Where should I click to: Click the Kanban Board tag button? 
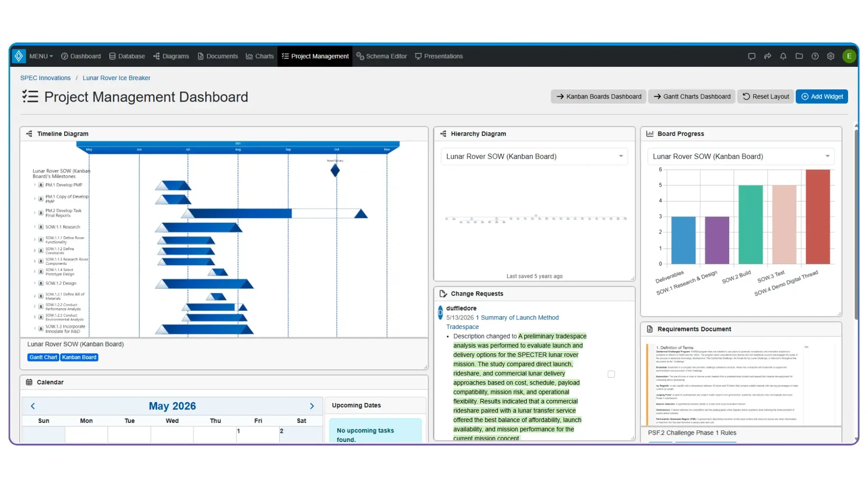coord(79,357)
